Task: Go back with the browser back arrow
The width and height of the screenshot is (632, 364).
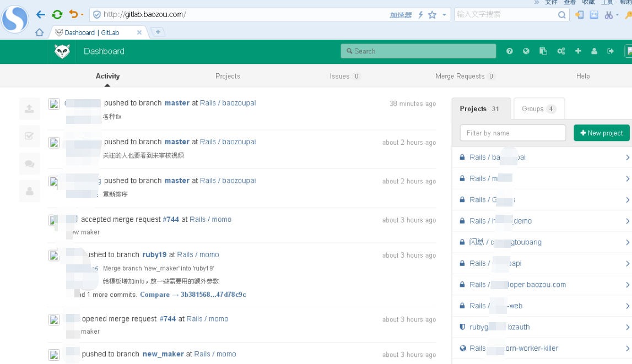Action: pos(41,14)
